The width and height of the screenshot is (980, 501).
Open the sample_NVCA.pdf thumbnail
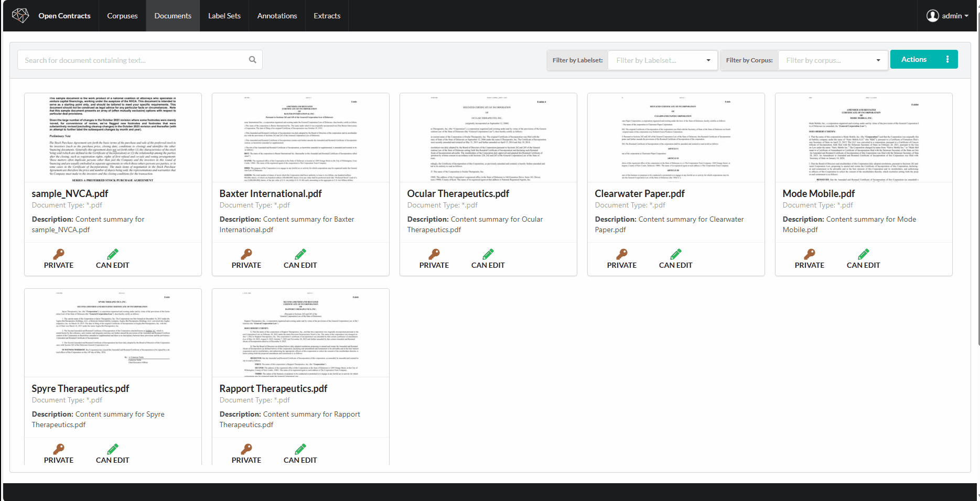[x=113, y=138]
